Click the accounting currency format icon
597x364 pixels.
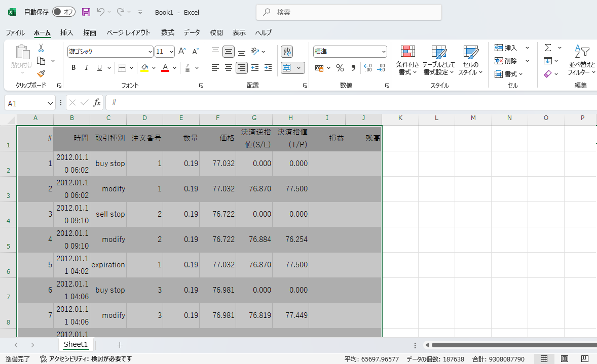pyautogui.click(x=319, y=68)
